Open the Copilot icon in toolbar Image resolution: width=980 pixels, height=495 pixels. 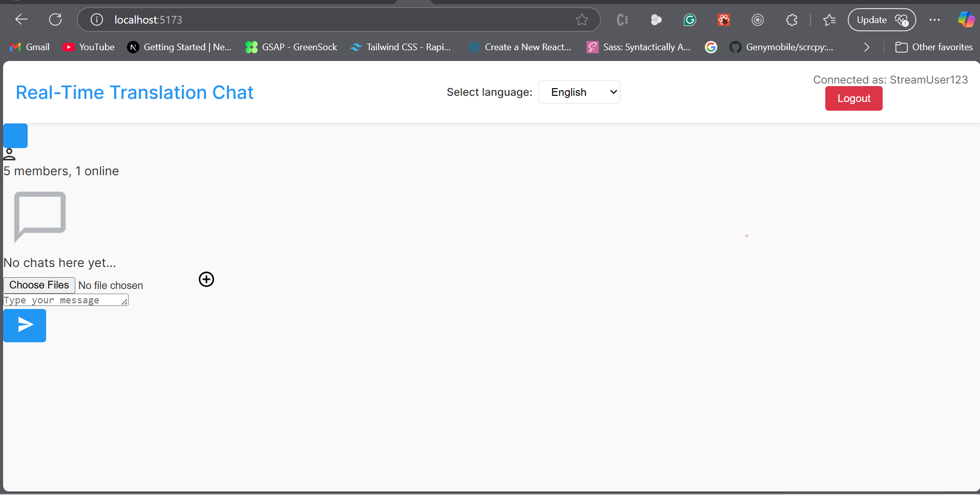point(966,20)
